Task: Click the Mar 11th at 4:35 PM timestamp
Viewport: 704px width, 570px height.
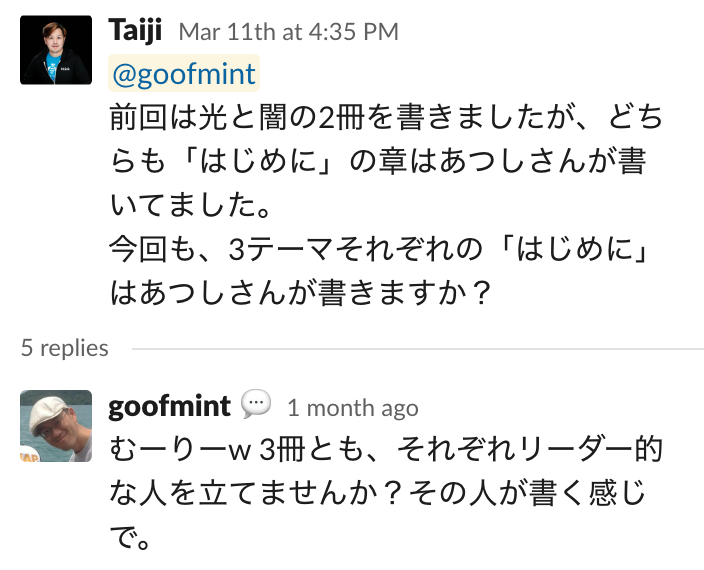Action: pyautogui.click(x=288, y=32)
